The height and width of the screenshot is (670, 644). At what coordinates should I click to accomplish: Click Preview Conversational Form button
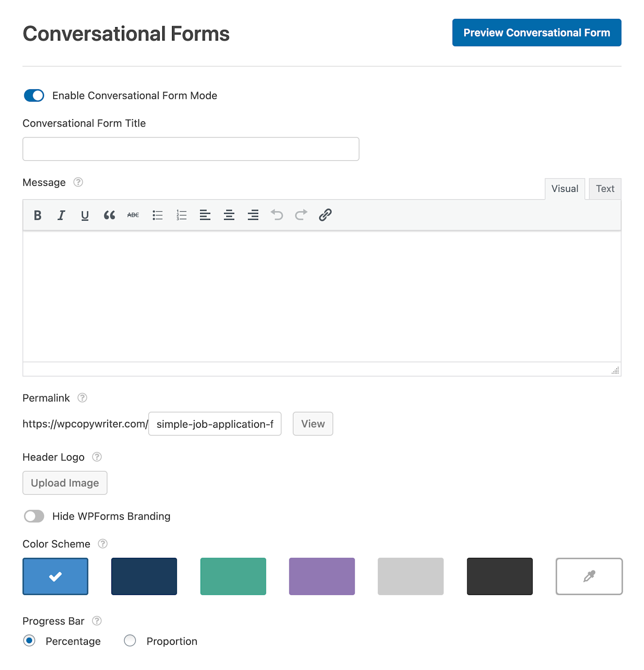coord(536,33)
